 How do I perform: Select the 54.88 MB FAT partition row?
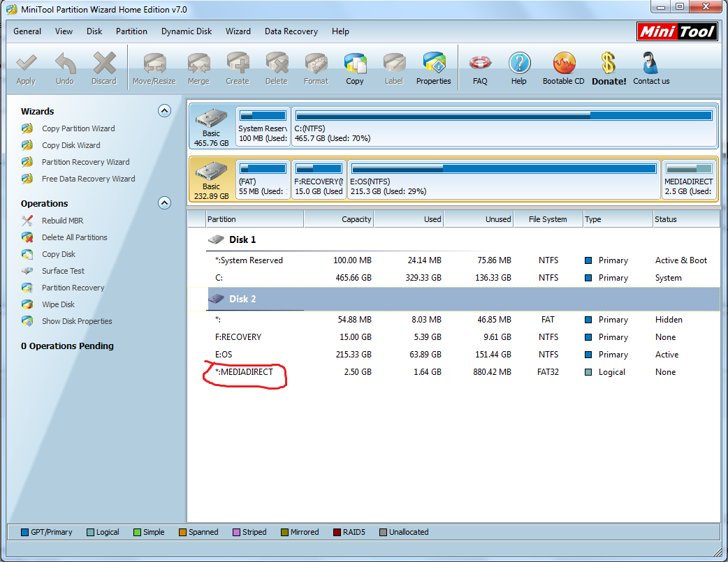click(x=453, y=320)
